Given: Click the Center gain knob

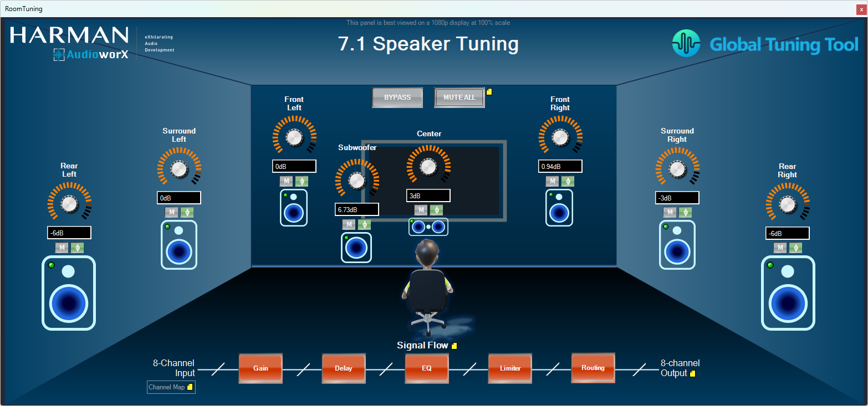Looking at the screenshot, I should pyautogui.click(x=428, y=166).
